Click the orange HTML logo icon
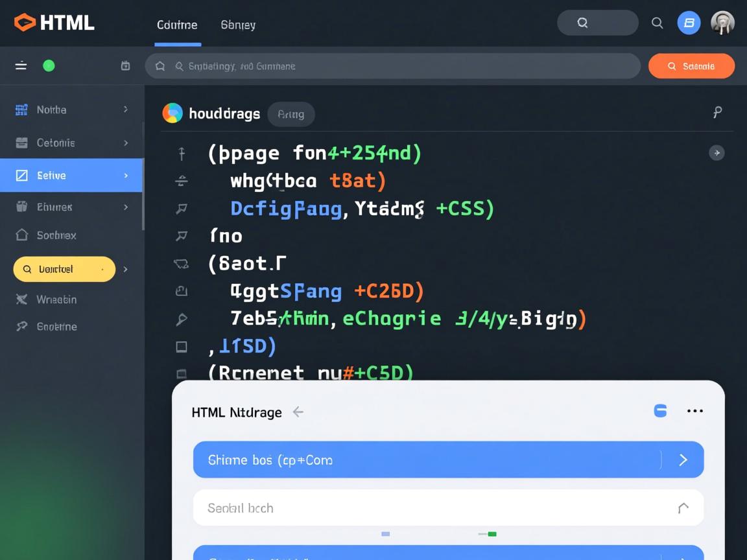 pos(25,23)
